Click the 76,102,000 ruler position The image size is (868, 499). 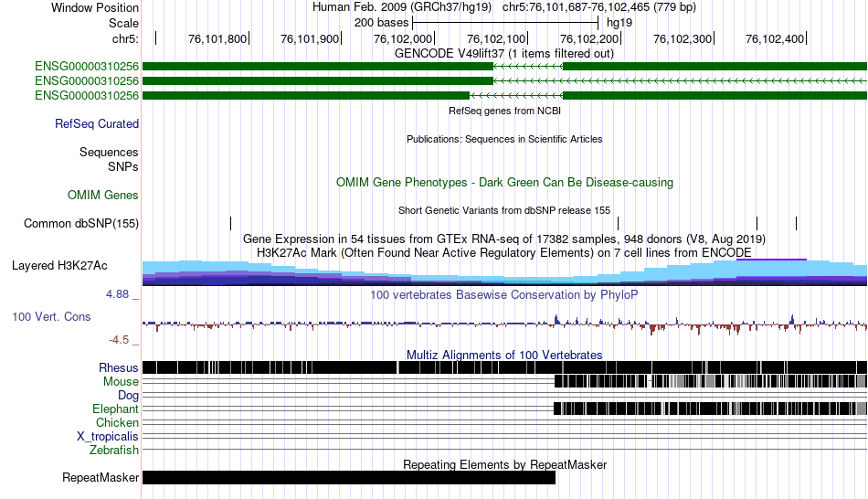pos(402,38)
